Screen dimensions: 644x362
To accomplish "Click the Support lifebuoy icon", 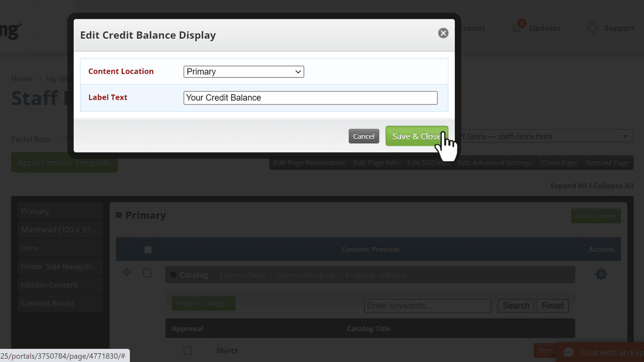I will pos(592,28).
